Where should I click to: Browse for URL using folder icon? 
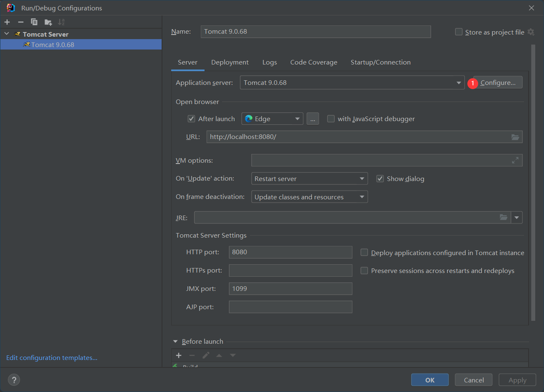515,137
